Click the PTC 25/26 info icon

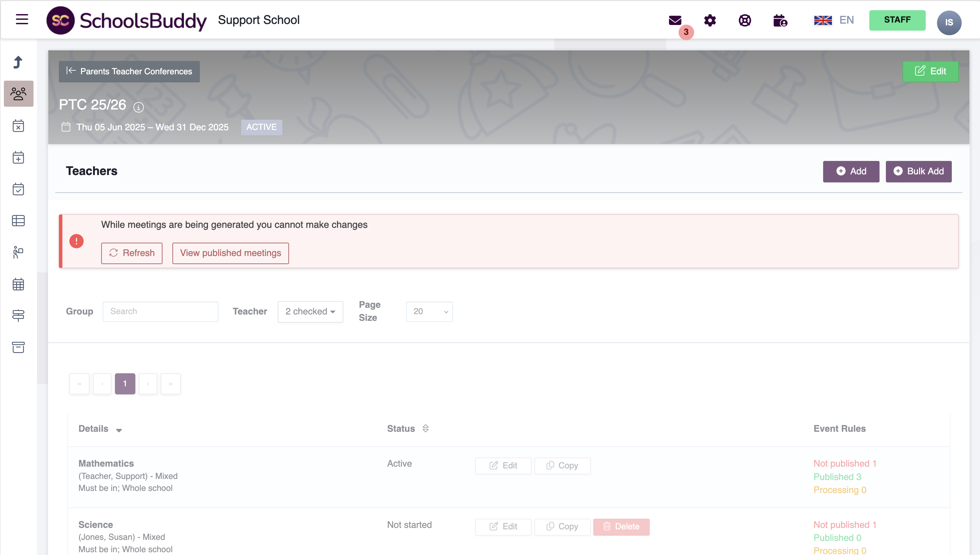point(139,107)
